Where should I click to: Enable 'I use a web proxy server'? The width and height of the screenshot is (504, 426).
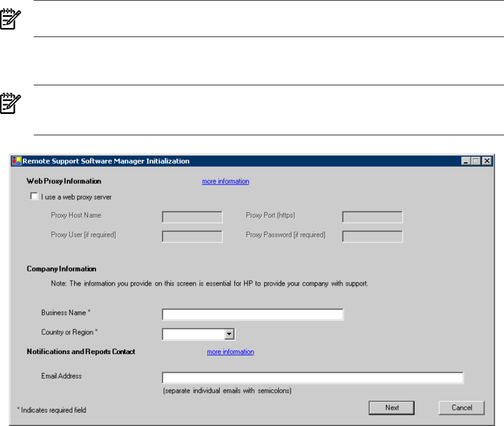35,196
